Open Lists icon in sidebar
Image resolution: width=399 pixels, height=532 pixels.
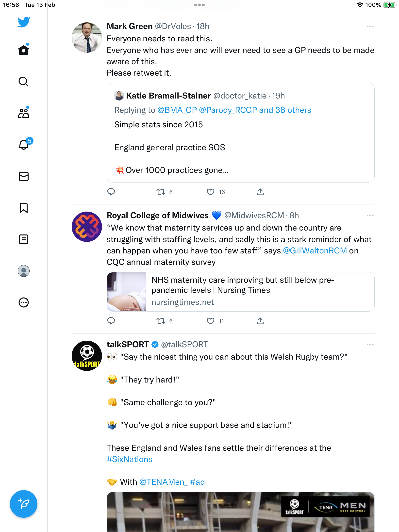pos(24,239)
